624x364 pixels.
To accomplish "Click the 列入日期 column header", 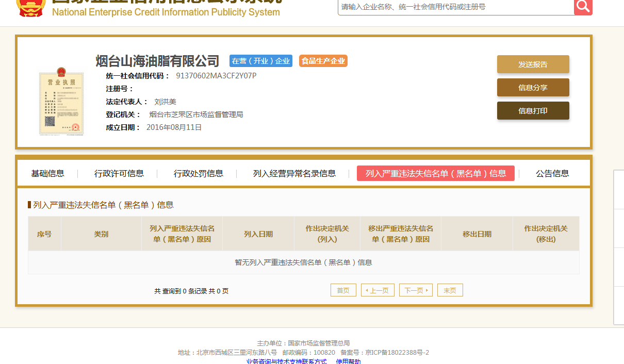I will coord(258,234).
